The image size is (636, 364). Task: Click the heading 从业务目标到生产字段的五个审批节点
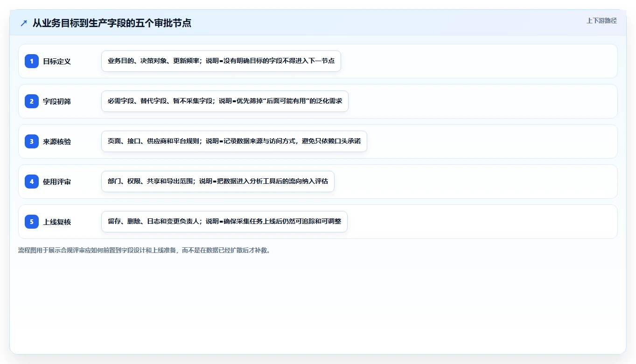point(112,23)
